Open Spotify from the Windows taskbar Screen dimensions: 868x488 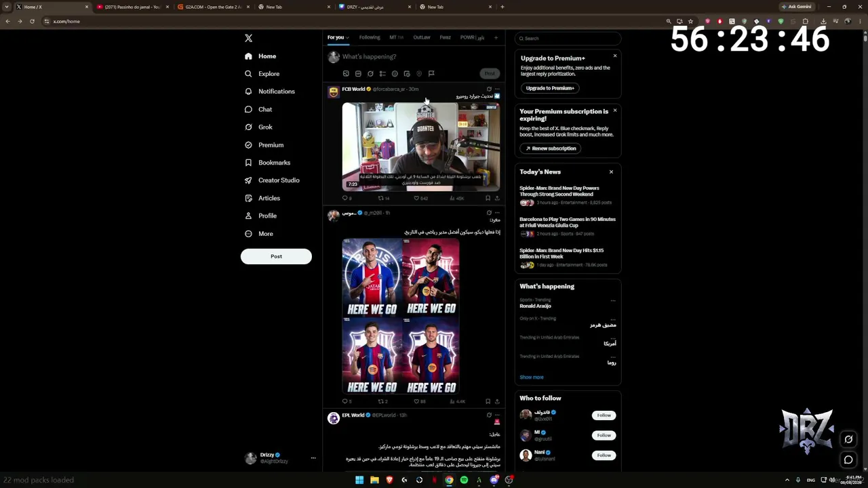coord(464,480)
